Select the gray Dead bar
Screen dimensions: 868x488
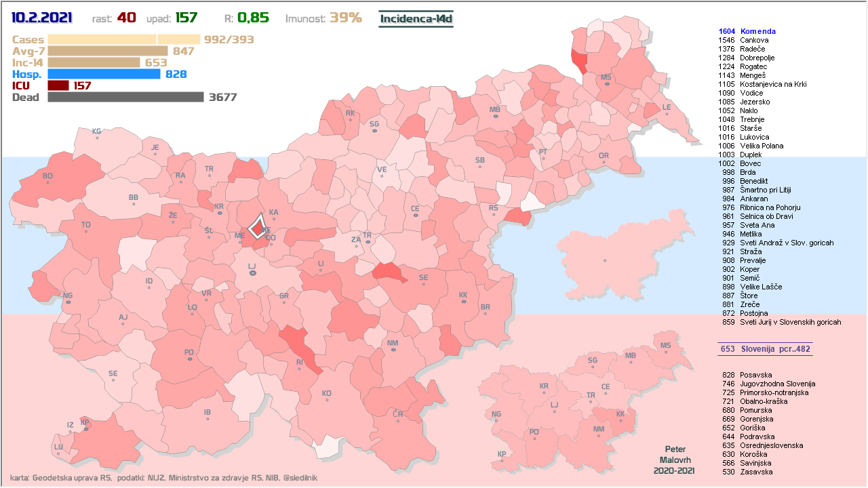(x=125, y=97)
